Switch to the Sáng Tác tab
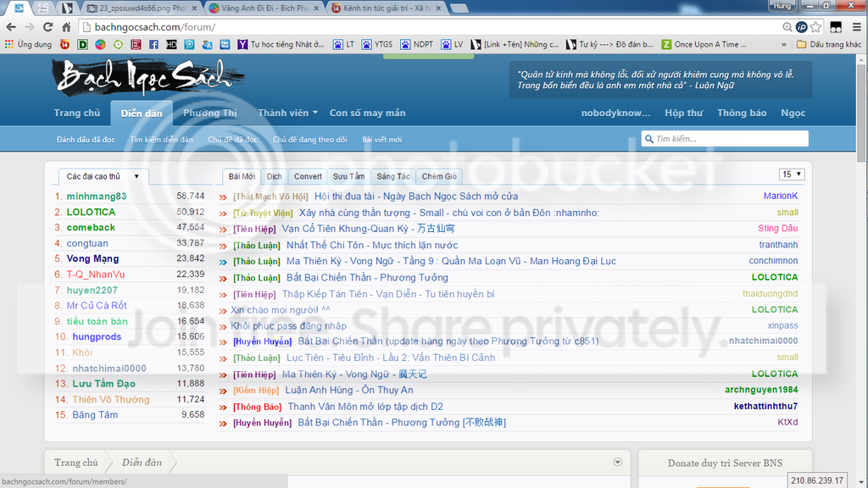 coord(393,176)
